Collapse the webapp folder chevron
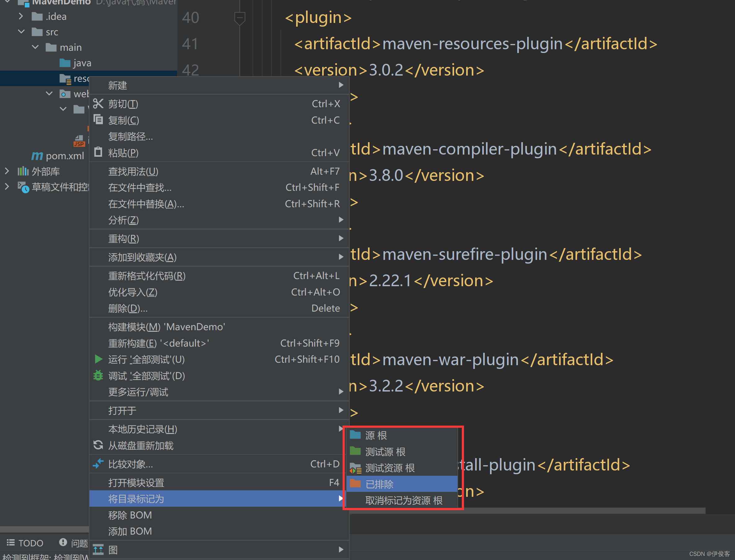 (49, 94)
